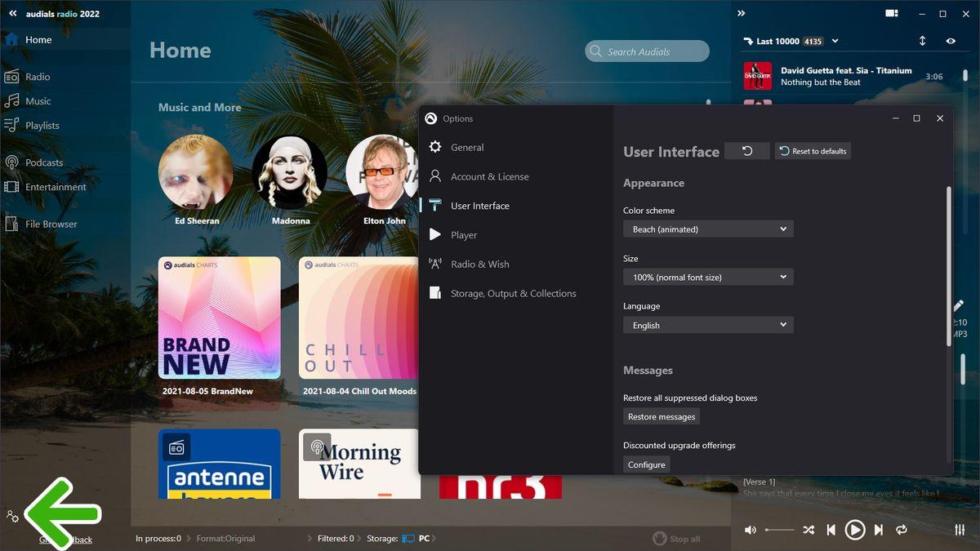Screen dimensions: 980x551
Task: Select Player in the Options menu
Action: [464, 235]
